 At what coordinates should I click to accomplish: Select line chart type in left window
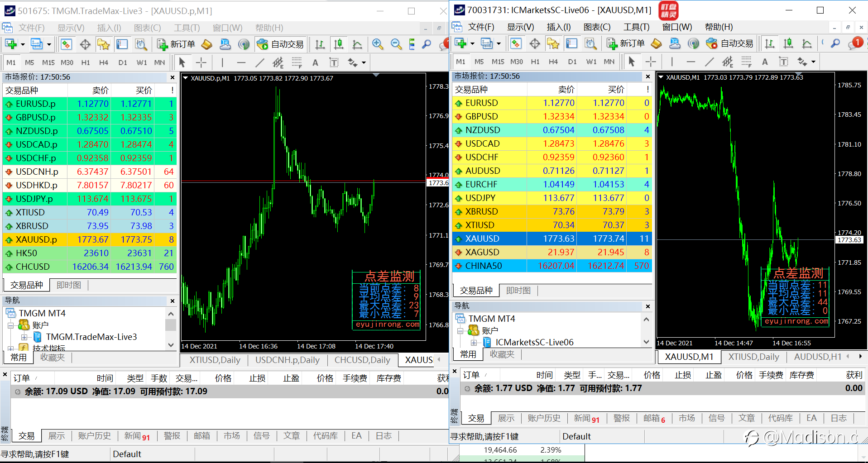357,44
